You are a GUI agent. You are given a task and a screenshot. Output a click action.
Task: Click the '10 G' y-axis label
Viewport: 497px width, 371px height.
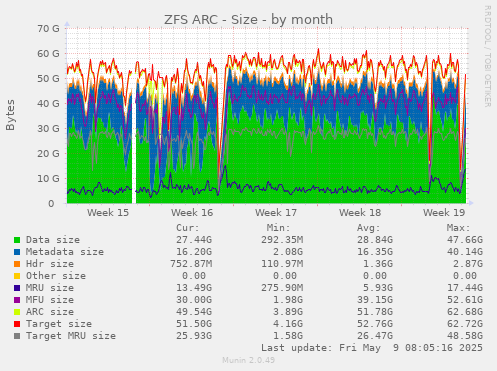coord(48,179)
